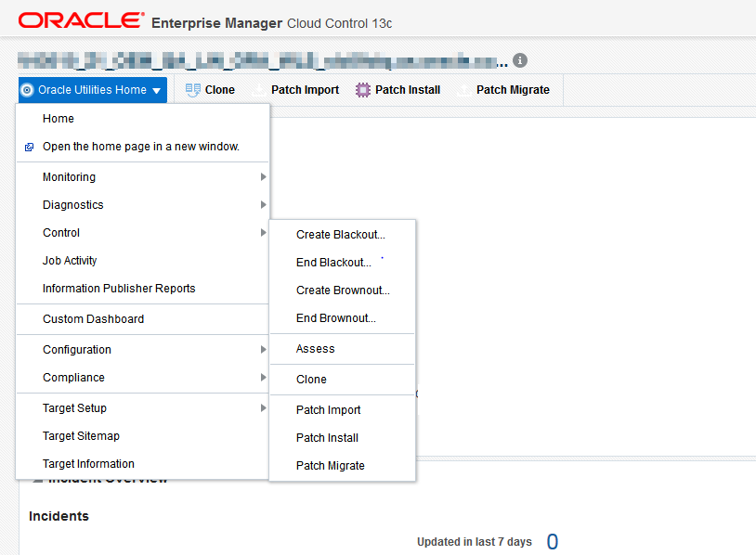Click the Clone toolbar button label
This screenshot has height=555, width=756.
(220, 90)
